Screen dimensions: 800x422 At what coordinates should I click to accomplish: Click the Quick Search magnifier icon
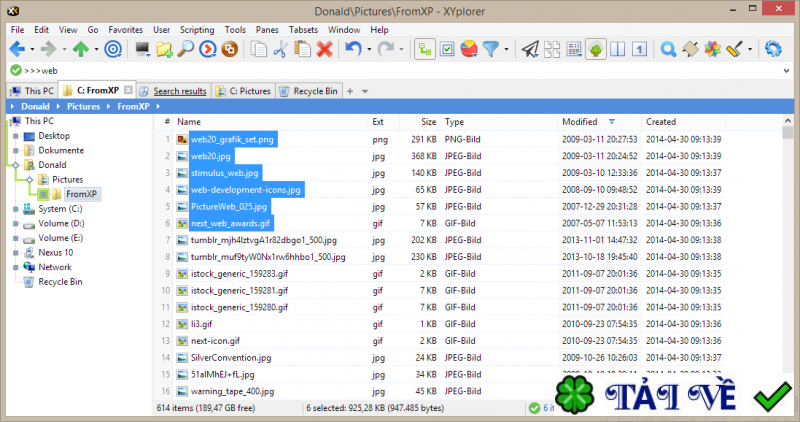tap(668, 49)
